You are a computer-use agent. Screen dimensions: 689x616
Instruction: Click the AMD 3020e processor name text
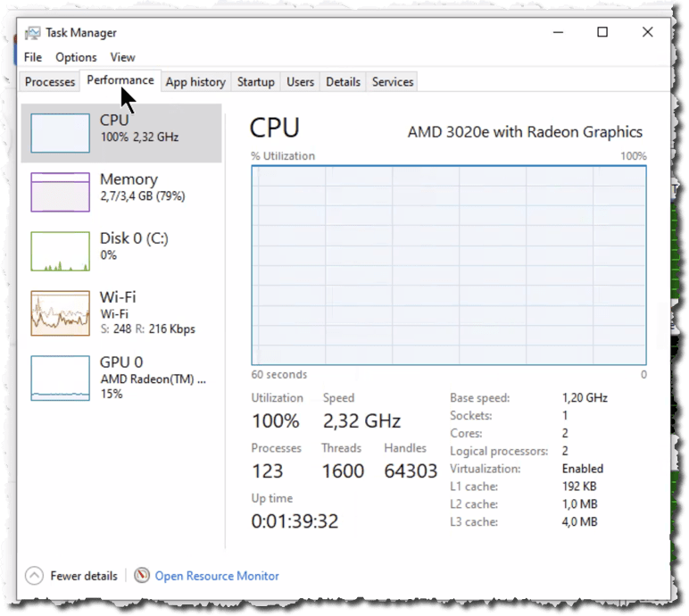click(525, 132)
